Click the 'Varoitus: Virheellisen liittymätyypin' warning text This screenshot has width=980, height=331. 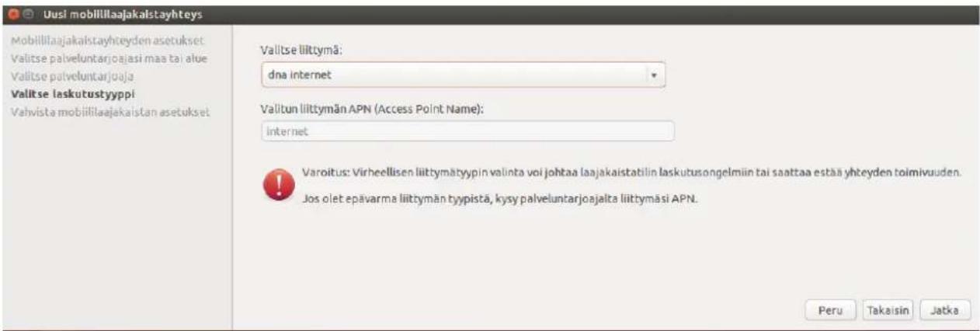click(631, 172)
